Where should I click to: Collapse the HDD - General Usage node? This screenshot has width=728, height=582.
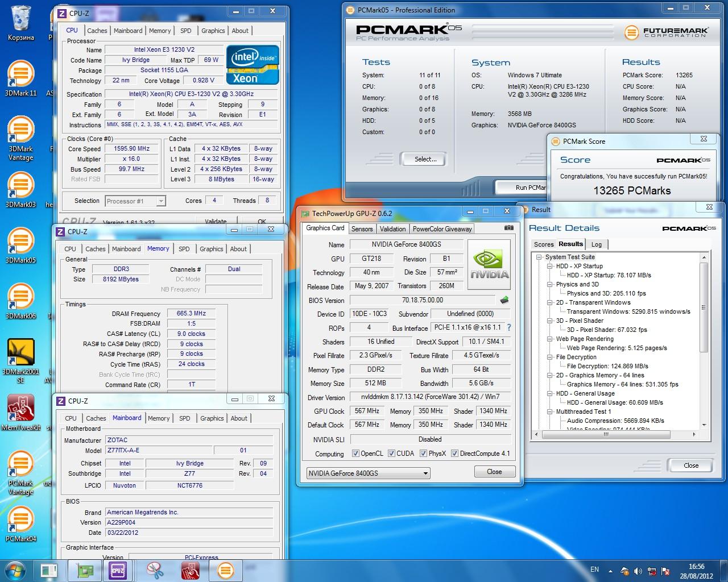tap(550, 393)
